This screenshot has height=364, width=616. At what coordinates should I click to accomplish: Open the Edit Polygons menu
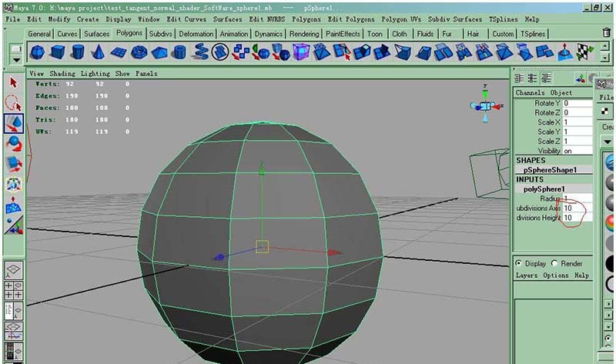(x=351, y=18)
